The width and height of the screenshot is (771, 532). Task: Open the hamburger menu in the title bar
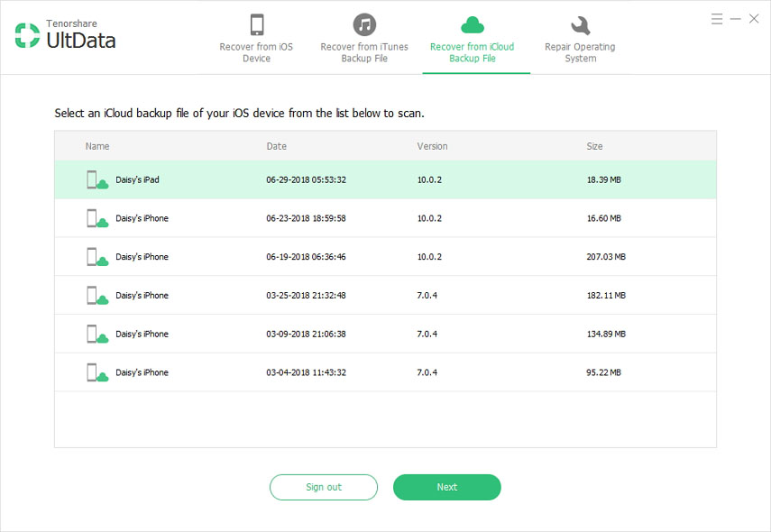[x=716, y=18]
